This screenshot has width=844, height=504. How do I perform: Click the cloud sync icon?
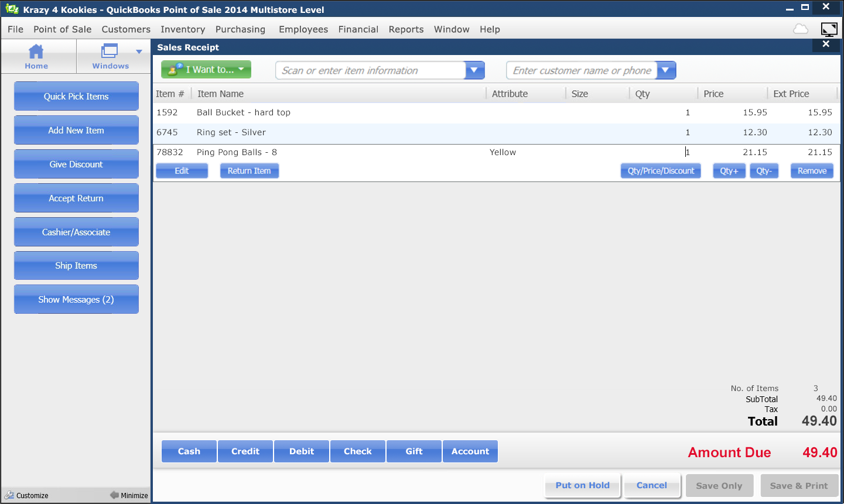click(x=801, y=29)
